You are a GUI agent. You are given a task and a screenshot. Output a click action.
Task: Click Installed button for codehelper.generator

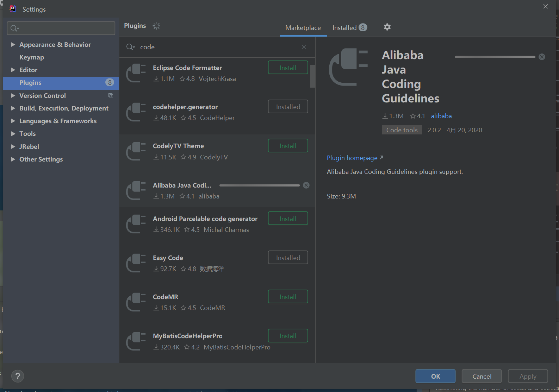pyautogui.click(x=288, y=107)
